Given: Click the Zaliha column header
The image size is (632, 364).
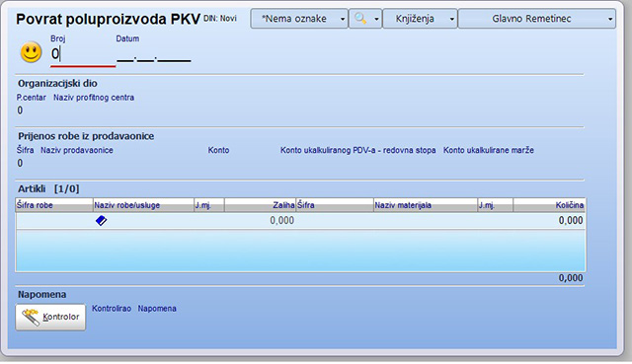Looking at the screenshot, I should click(x=260, y=205).
